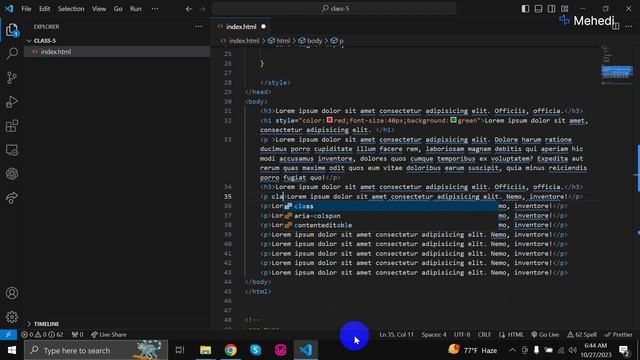Choose the contenteditable autocomplete suggestion
640x360 pixels.
point(391,225)
